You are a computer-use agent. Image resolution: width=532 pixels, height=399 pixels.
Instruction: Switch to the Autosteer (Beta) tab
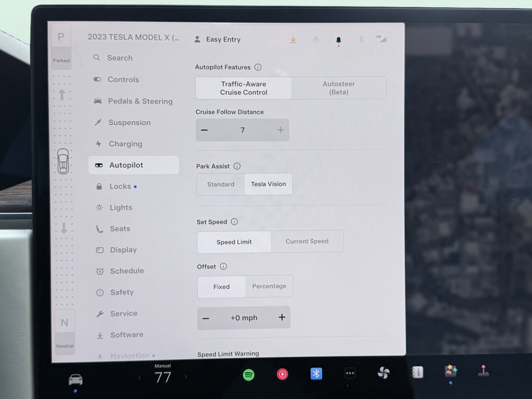[339, 88]
